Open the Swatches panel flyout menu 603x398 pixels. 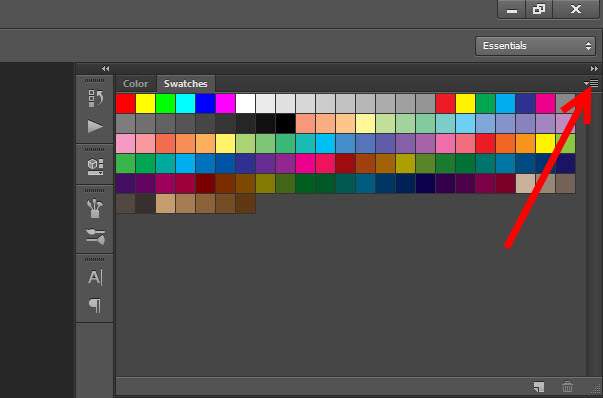[x=591, y=83]
